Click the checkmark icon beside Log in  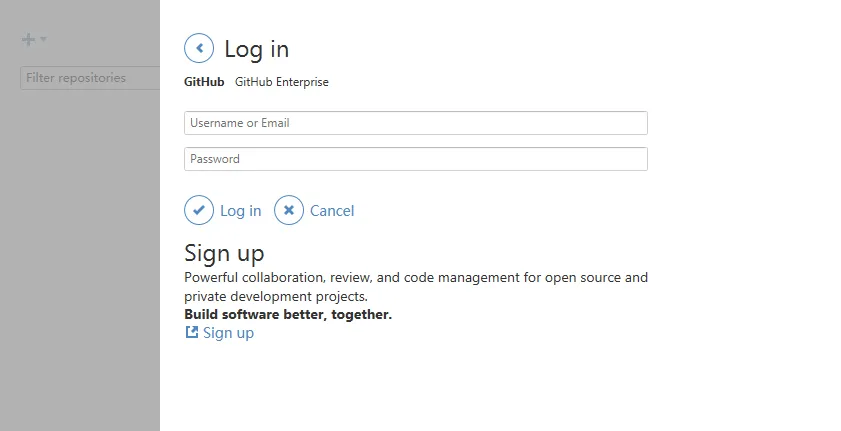pyautogui.click(x=199, y=210)
